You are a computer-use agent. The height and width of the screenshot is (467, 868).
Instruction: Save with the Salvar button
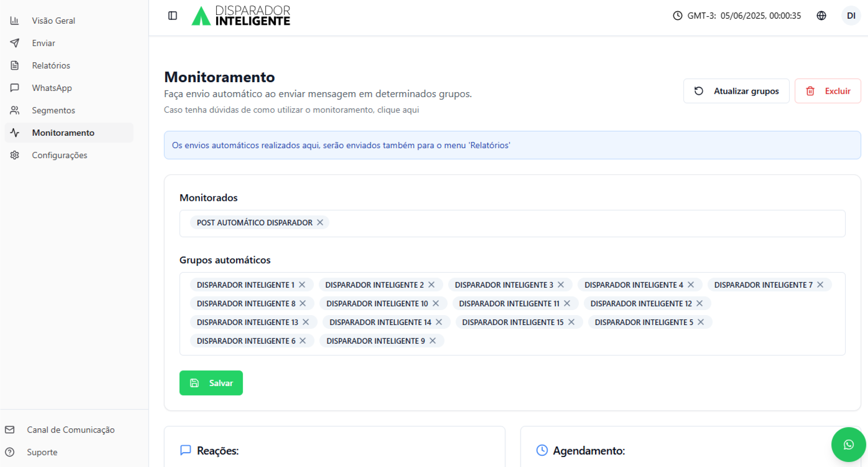click(x=211, y=383)
